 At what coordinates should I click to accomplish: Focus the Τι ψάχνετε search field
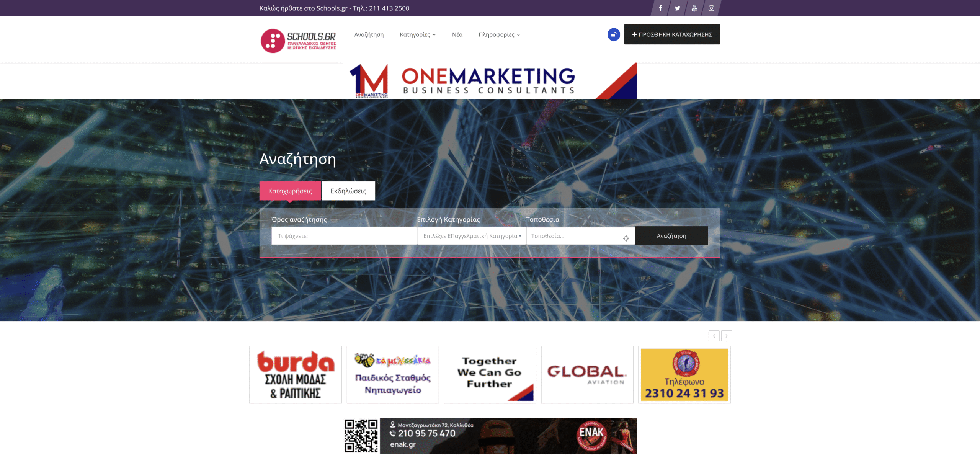point(344,236)
